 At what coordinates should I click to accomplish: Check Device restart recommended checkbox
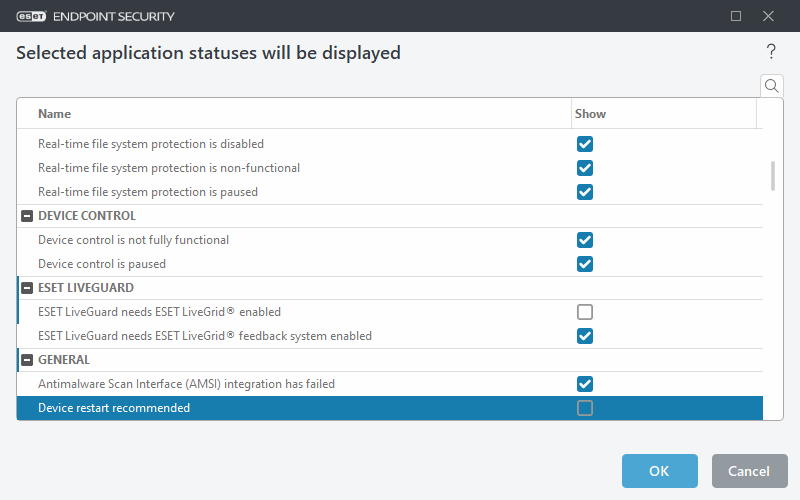coord(585,408)
